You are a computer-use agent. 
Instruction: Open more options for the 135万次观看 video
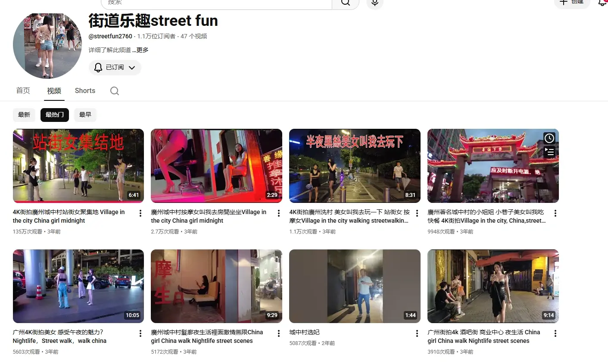140,213
